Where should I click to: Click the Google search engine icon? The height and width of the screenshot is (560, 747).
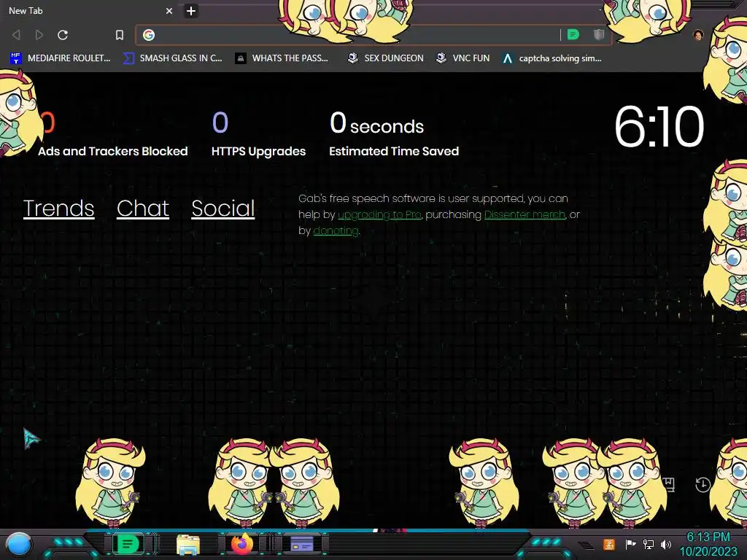click(149, 35)
